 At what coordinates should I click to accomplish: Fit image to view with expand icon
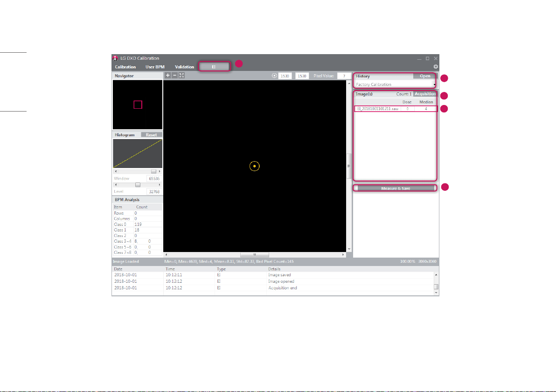click(x=181, y=75)
